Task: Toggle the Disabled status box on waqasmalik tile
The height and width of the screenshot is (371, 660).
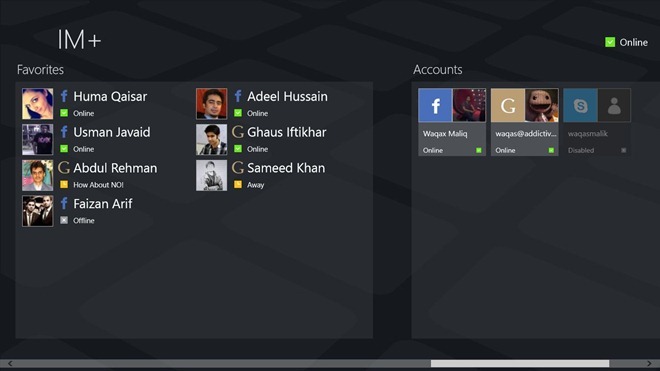Action: (x=624, y=150)
